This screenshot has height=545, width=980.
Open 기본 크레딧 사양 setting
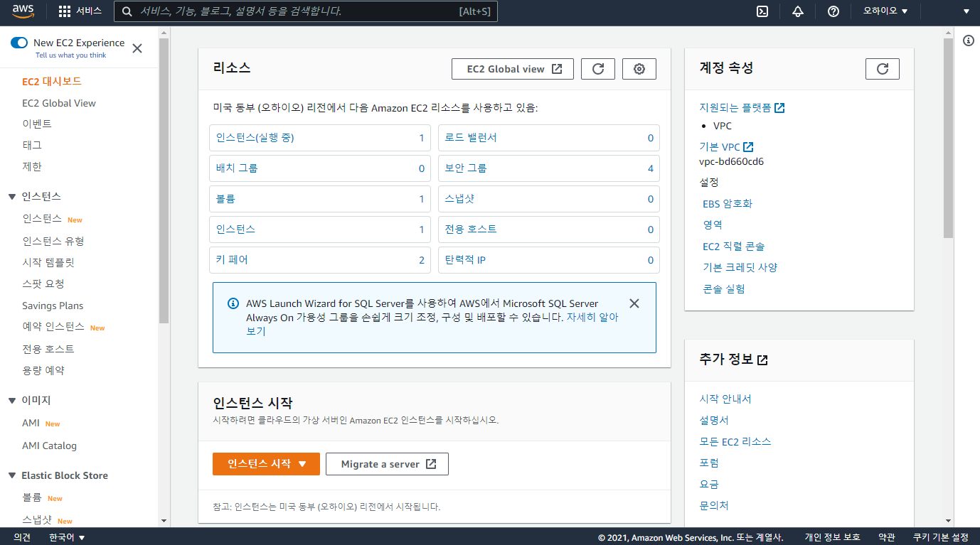click(740, 268)
